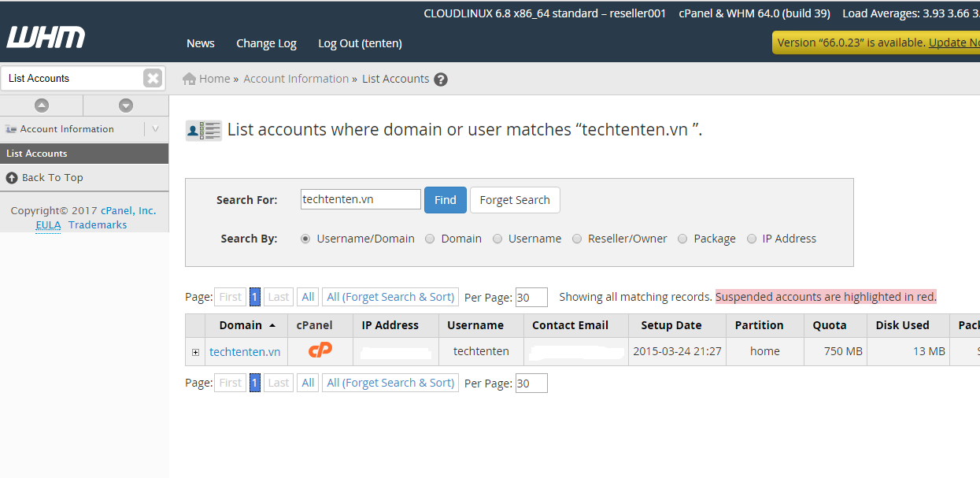This screenshot has height=478, width=980.
Task: Click the Update Now link in the version banner
Action: (954, 43)
